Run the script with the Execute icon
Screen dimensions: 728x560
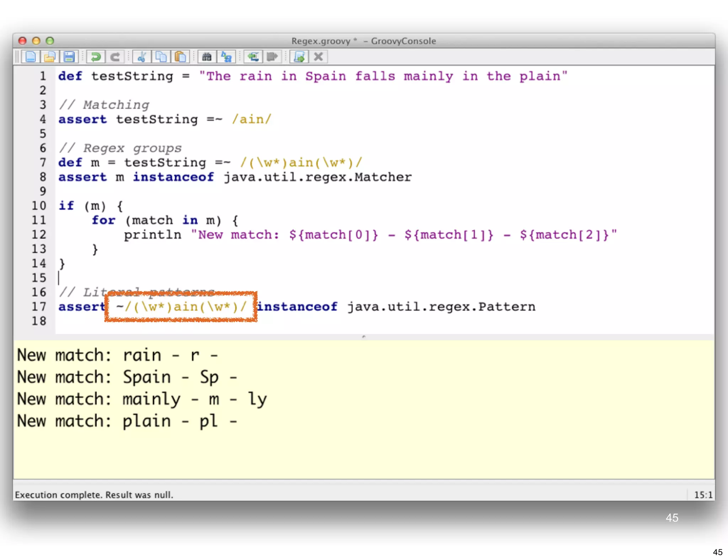[299, 57]
